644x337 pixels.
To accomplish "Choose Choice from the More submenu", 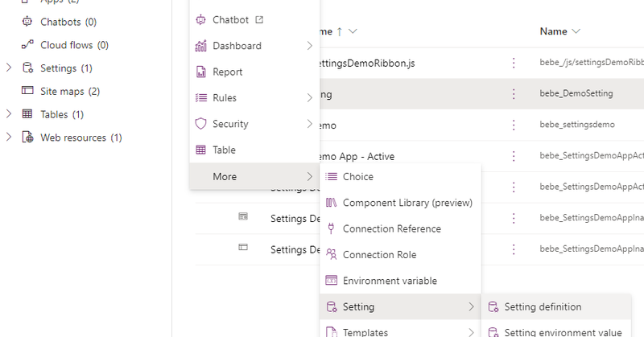I will pyautogui.click(x=400, y=176).
